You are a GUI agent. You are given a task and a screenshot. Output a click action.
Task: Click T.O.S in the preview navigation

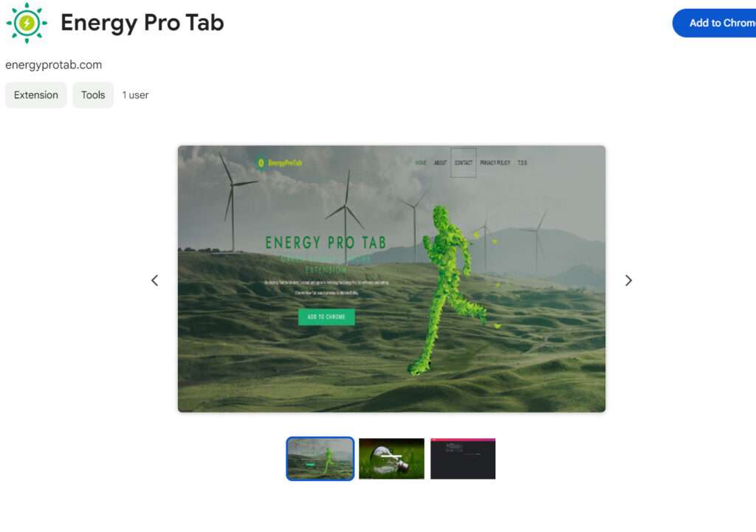pyautogui.click(x=522, y=163)
